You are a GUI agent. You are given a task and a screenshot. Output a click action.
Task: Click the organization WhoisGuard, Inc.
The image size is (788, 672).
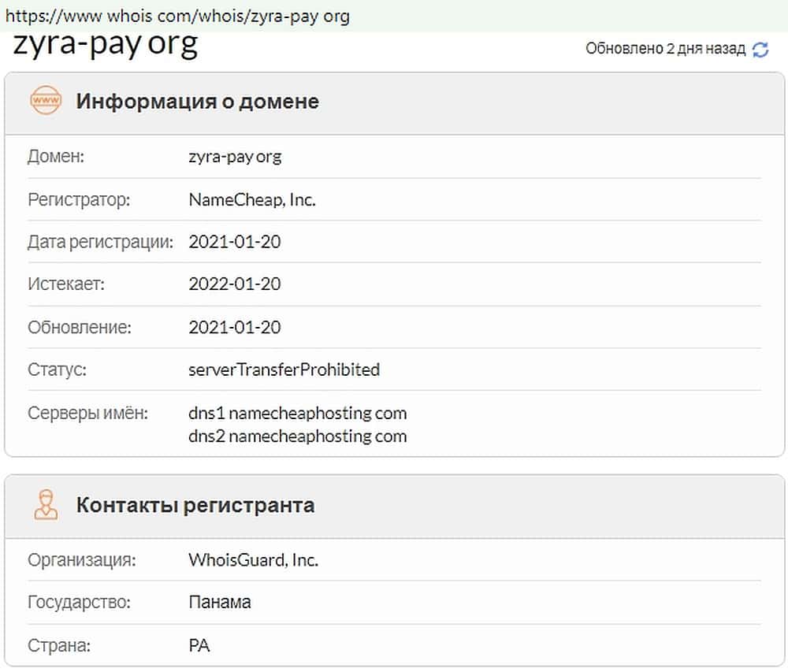click(x=254, y=561)
